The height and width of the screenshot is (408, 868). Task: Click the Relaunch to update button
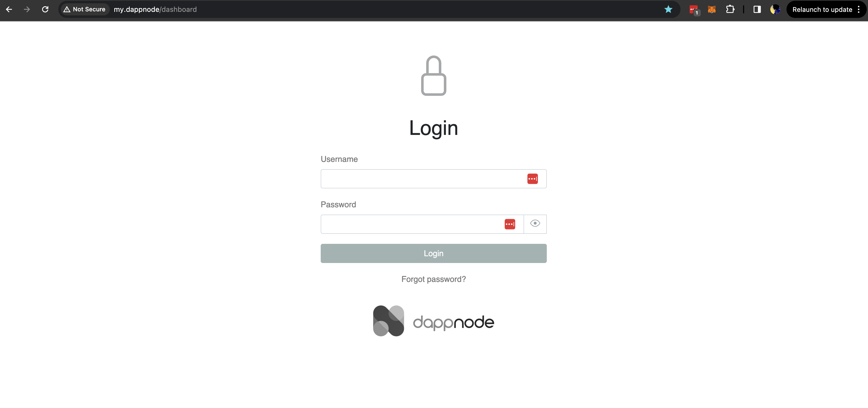(x=822, y=9)
